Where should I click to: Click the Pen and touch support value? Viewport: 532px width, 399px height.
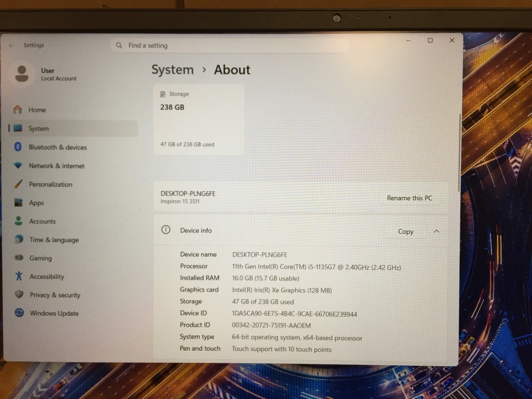(x=282, y=349)
